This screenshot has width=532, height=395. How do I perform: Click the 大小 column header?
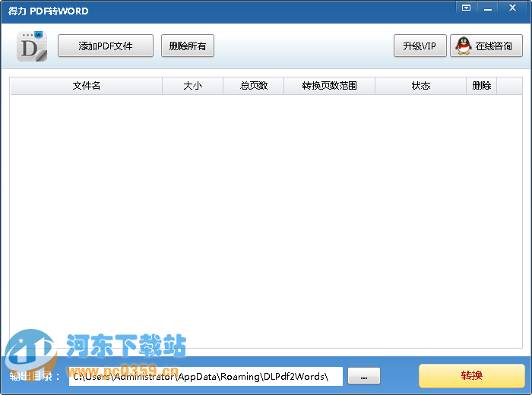[193, 86]
